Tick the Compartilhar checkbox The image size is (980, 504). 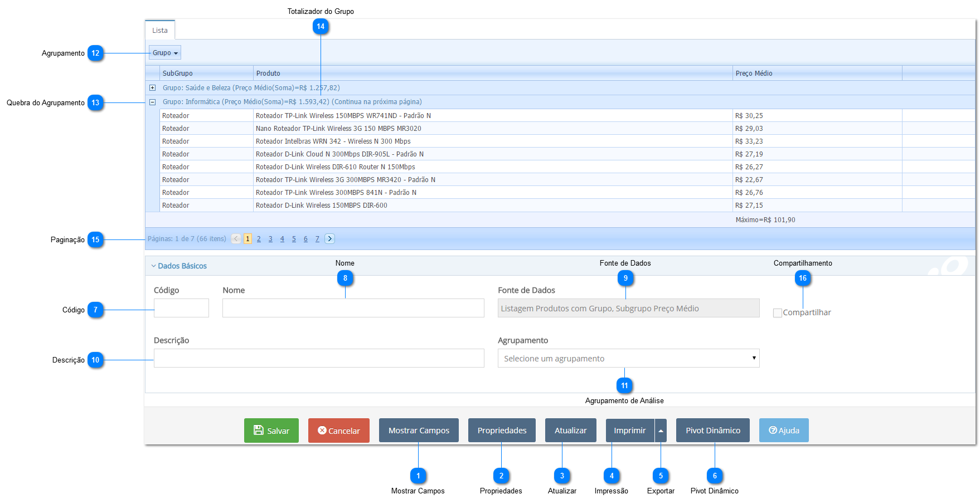777,313
